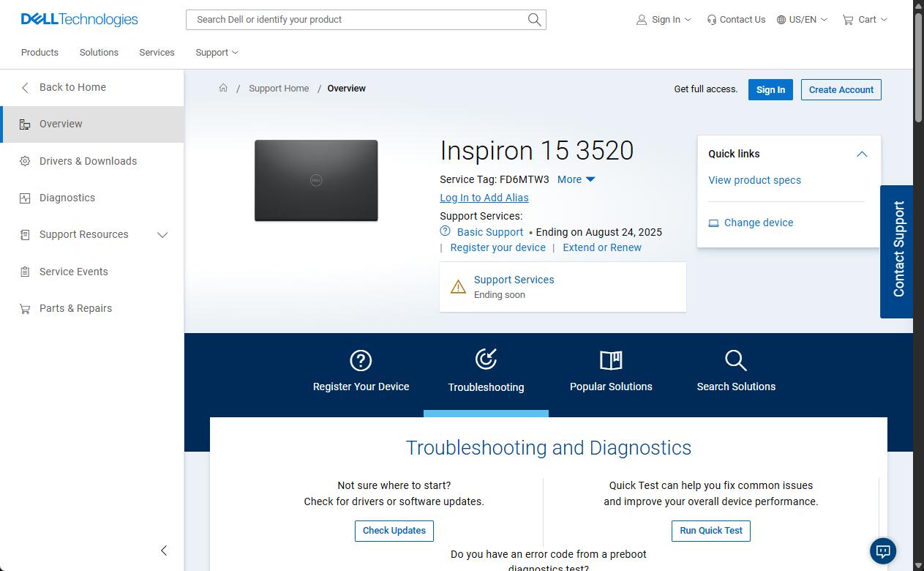
Task: Select the Troubleshooting tab label
Action: (x=486, y=387)
